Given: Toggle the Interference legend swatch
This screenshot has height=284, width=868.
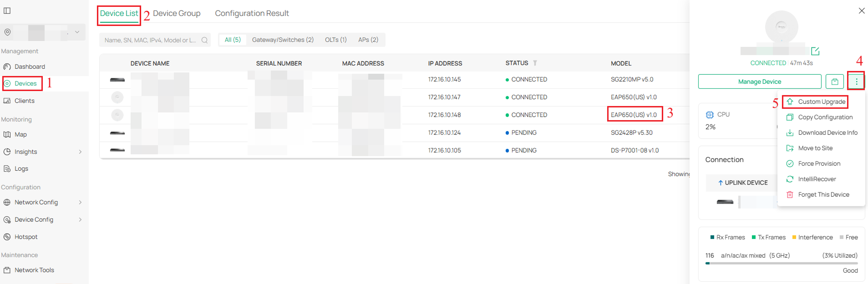Looking at the screenshot, I should (794, 237).
